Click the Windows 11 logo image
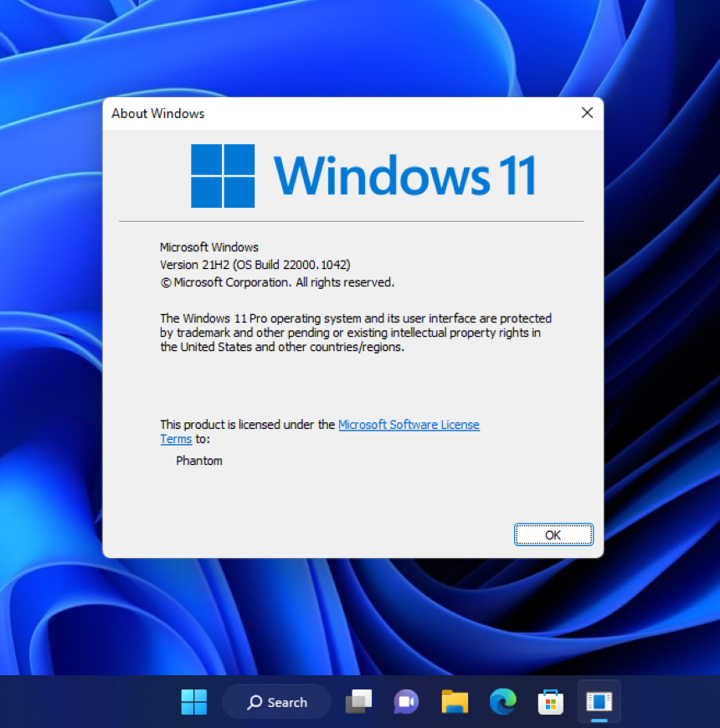 [x=363, y=176]
